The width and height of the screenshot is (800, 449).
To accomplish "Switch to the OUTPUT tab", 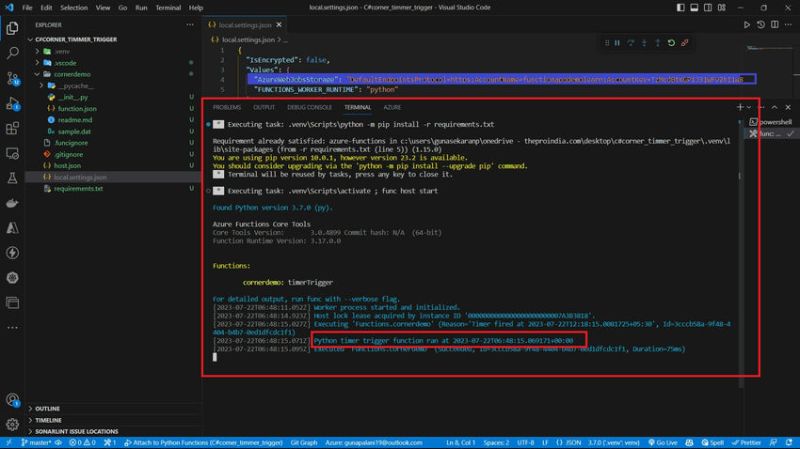I will [264, 107].
